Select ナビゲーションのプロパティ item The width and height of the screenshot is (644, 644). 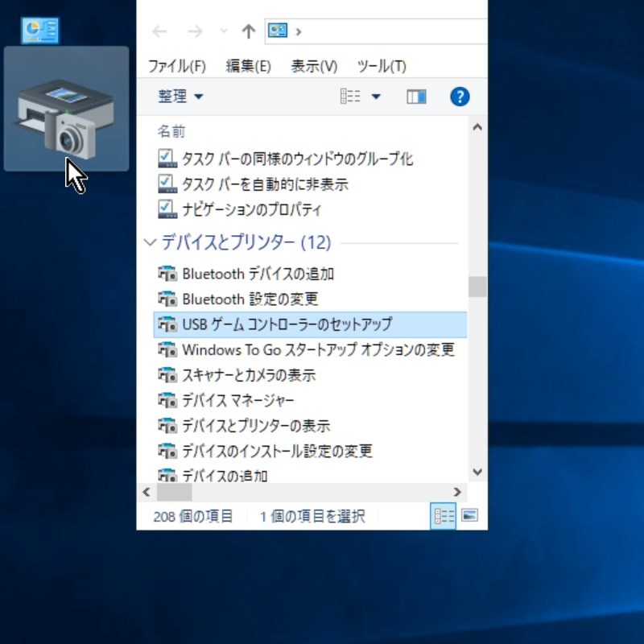coord(251,209)
